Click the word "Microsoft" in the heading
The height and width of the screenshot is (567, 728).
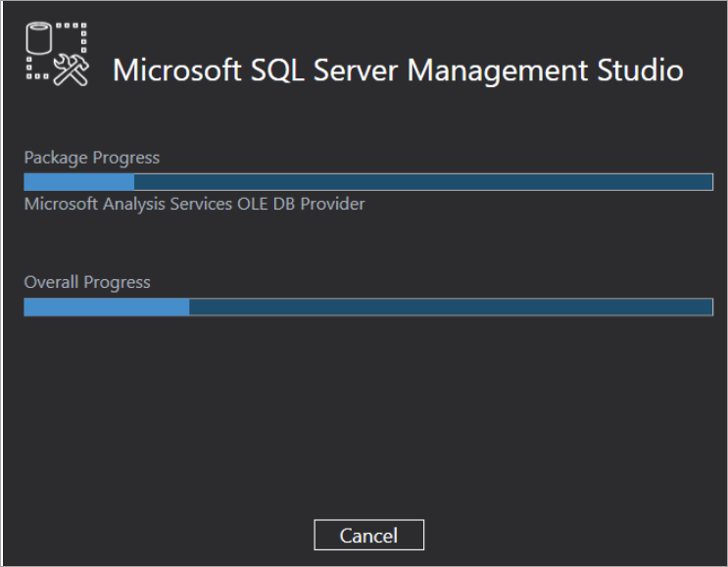[177, 70]
